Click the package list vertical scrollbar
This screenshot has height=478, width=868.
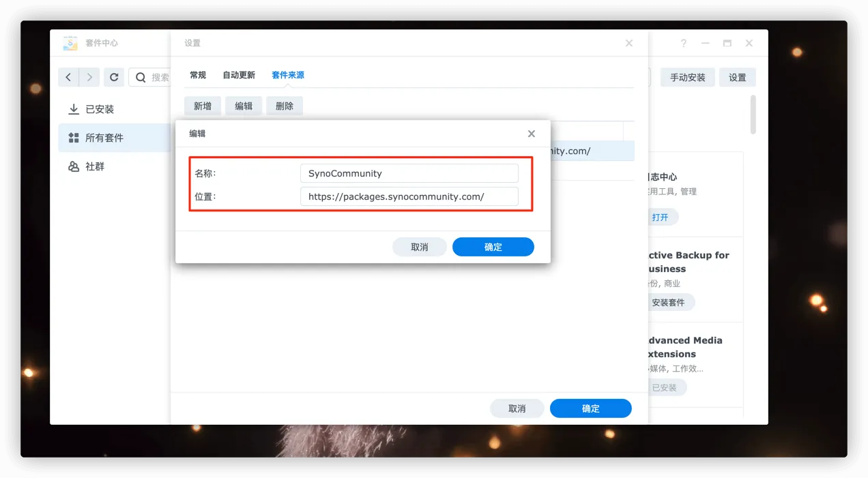(753, 115)
